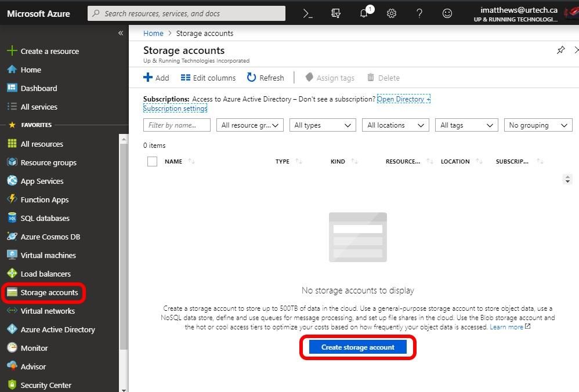
Task: Open the No grouping dropdown
Action: point(538,125)
